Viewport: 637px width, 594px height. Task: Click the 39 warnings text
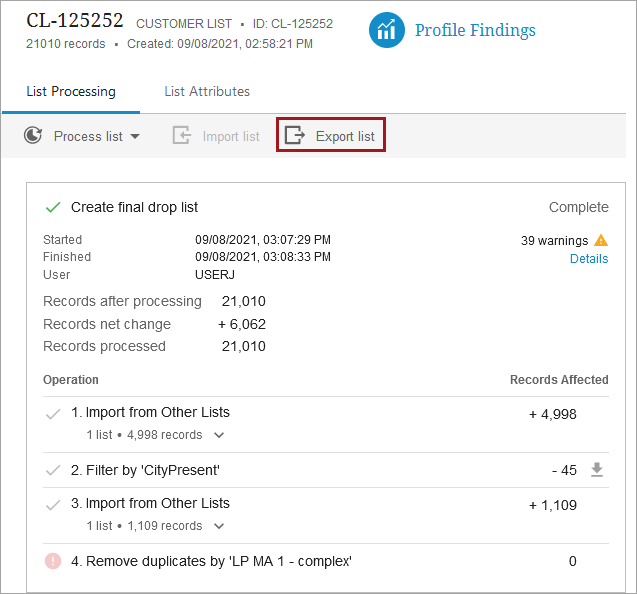[x=555, y=241]
